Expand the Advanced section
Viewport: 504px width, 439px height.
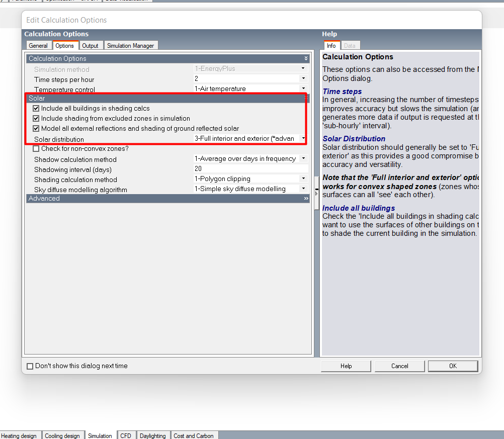pos(168,198)
